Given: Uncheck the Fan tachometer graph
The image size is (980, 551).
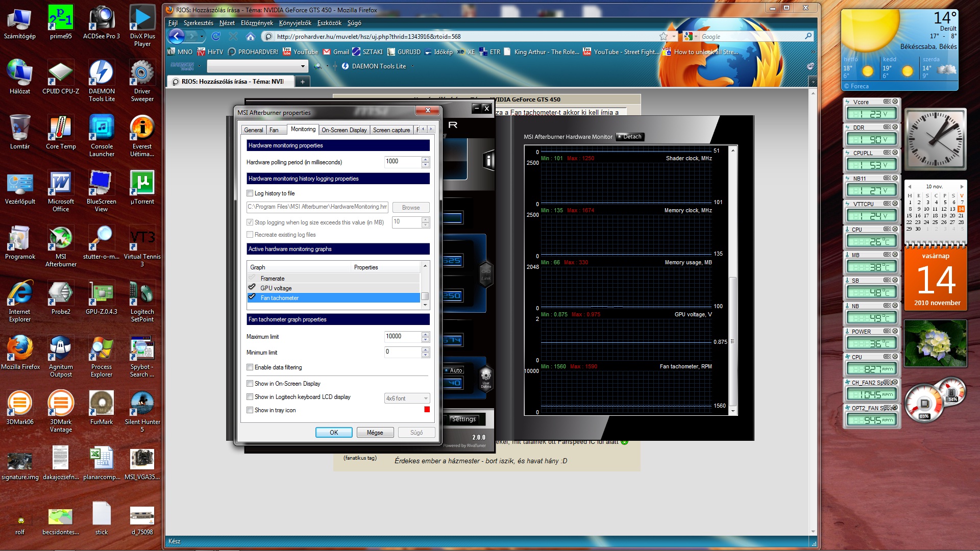Looking at the screenshot, I should (252, 297).
